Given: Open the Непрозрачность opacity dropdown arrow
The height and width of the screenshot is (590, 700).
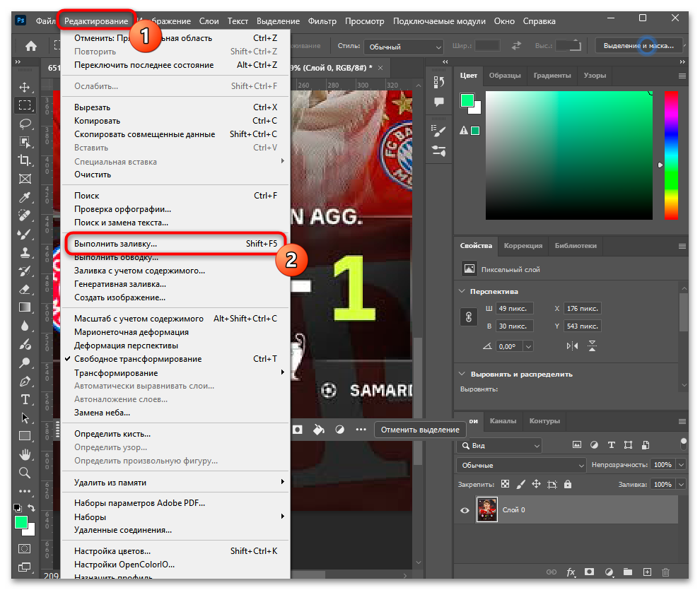Looking at the screenshot, I should click(x=681, y=465).
